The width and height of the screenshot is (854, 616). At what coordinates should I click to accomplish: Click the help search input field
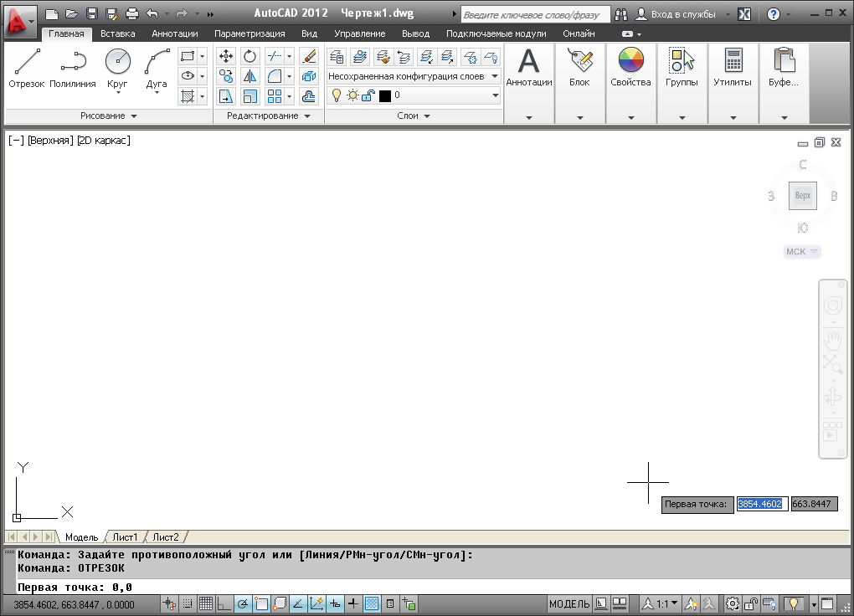tap(535, 15)
